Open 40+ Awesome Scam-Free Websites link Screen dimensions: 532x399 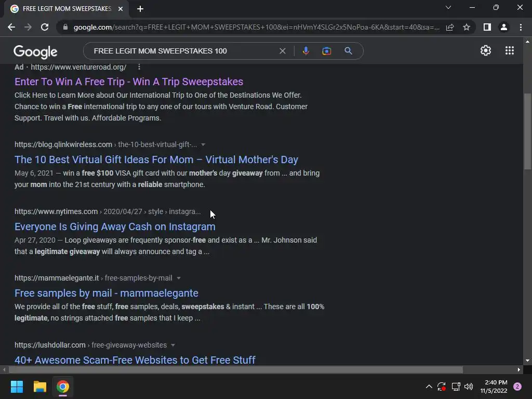click(135, 360)
